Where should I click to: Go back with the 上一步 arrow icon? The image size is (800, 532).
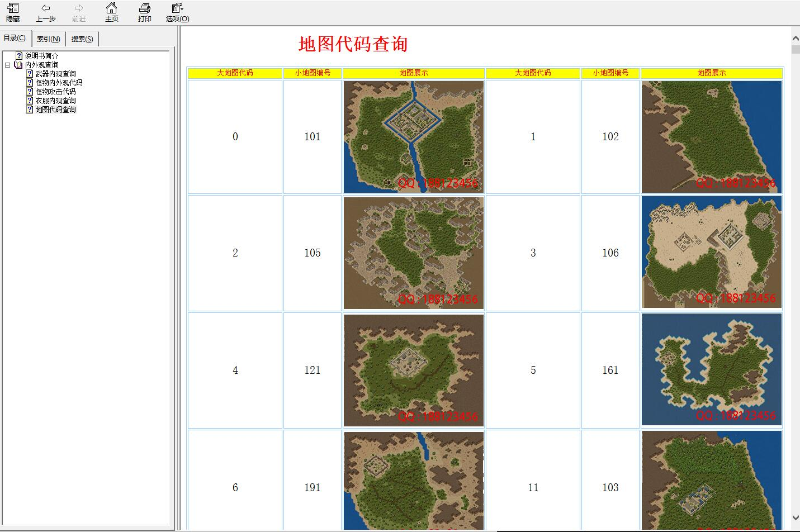tap(46, 8)
